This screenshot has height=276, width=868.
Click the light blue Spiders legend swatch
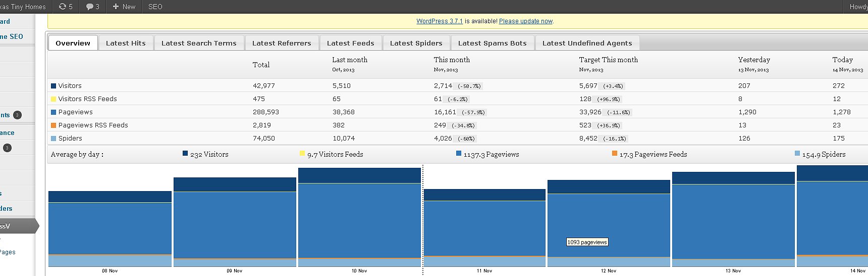(x=53, y=139)
